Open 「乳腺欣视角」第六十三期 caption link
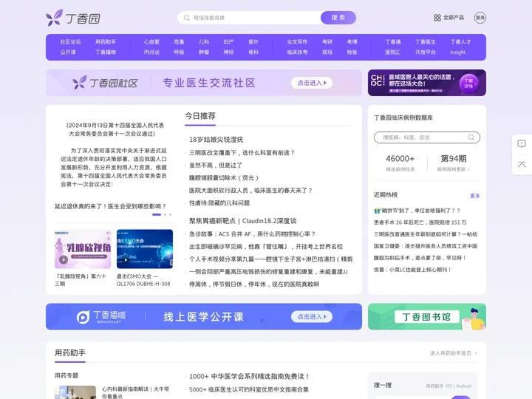Viewport: 532px width, 399px height. click(81, 280)
